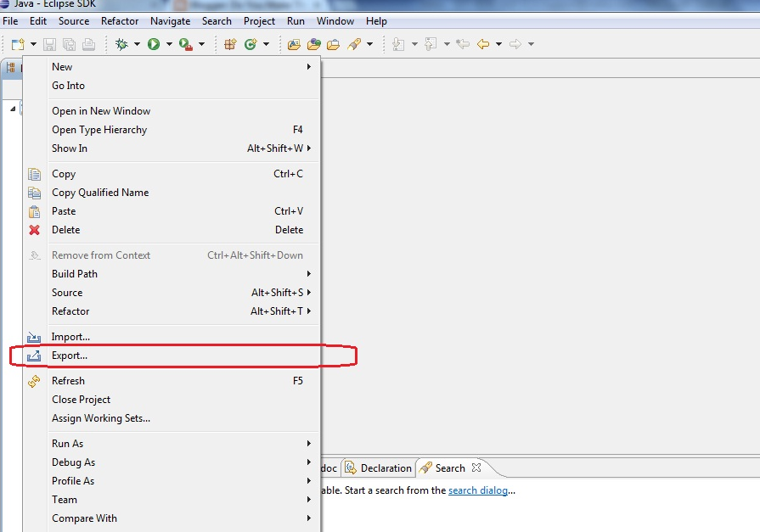The height and width of the screenshot is (532, 760).
Task: Click the yellow Back arrow icon
Action: tap(483, 44)
